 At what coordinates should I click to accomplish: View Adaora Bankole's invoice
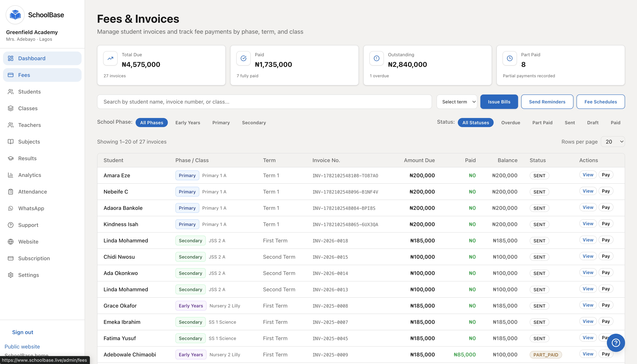pos(588,207)
